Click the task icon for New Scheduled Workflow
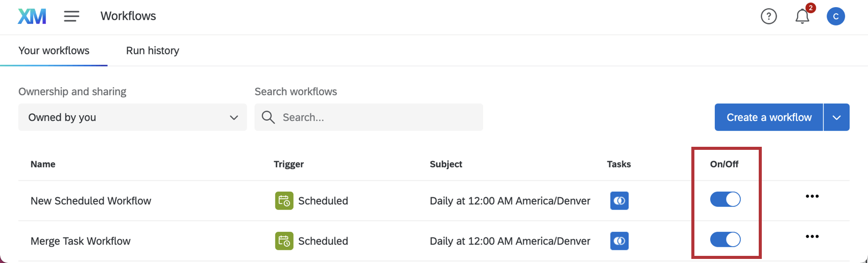 click(619, 201)
